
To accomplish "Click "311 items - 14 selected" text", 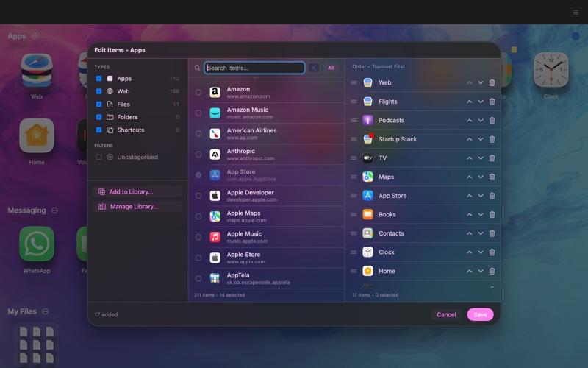I will 219,295.
